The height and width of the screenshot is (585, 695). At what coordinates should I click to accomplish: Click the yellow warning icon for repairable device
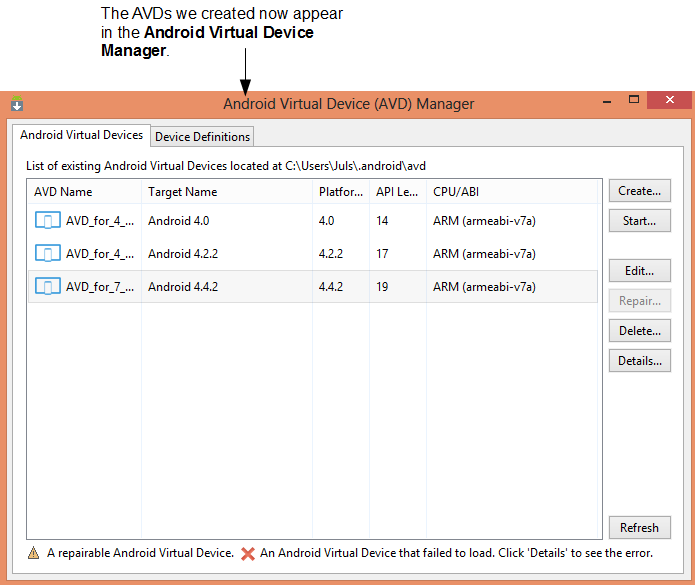click(33, 553)
